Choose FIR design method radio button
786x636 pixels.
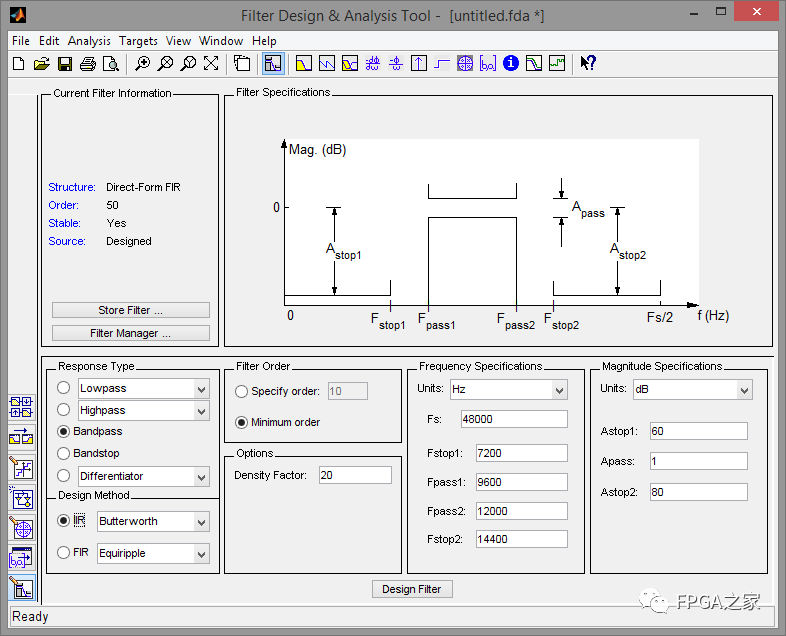(x=64, y=552)
